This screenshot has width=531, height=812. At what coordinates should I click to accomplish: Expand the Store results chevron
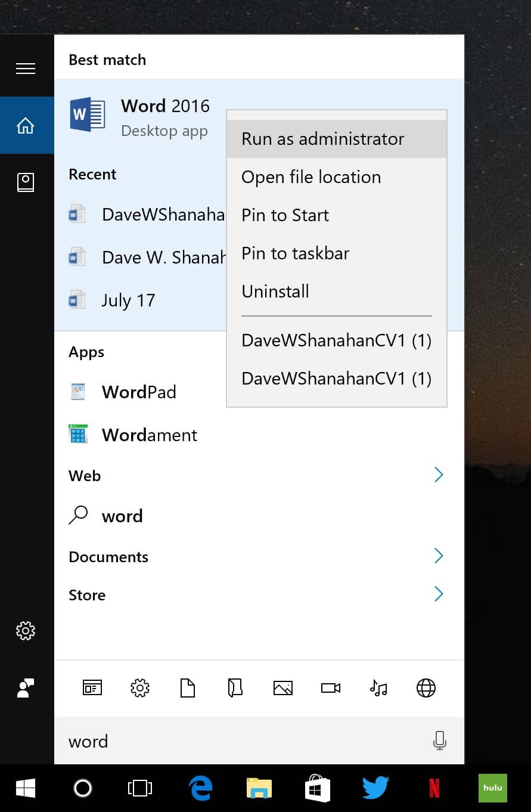pyautogui.click(x=439, y=594)
